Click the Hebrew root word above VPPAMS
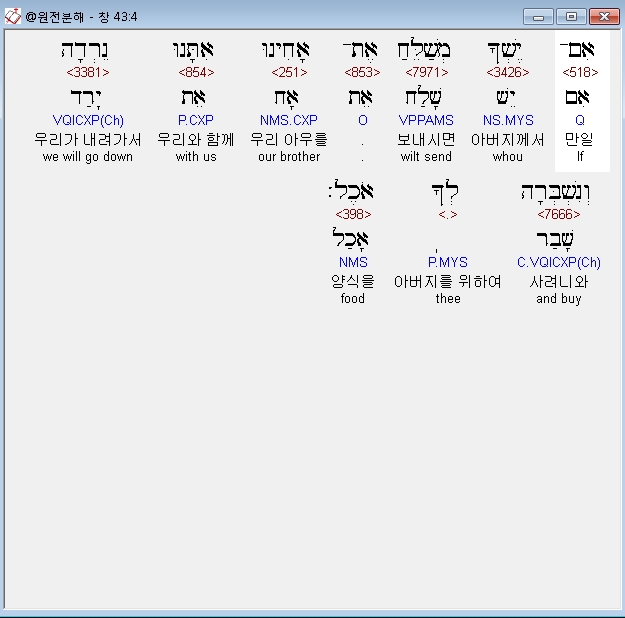The image size is (625, 618). (423, 97)
